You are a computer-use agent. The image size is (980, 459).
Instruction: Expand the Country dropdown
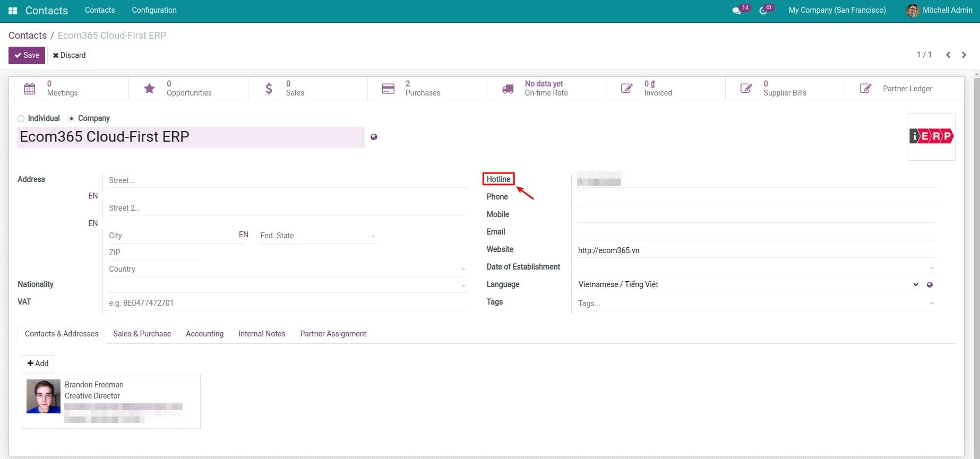click(x=463, y=270)
